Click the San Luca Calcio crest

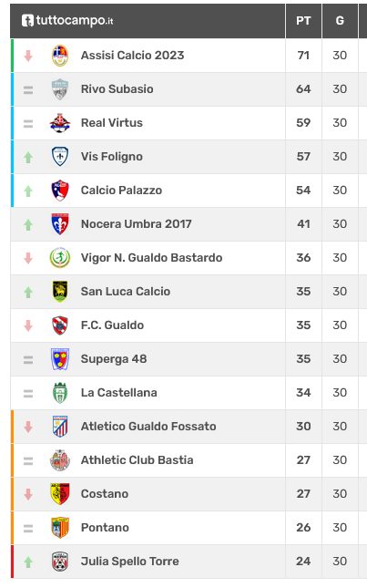point(60,292)
